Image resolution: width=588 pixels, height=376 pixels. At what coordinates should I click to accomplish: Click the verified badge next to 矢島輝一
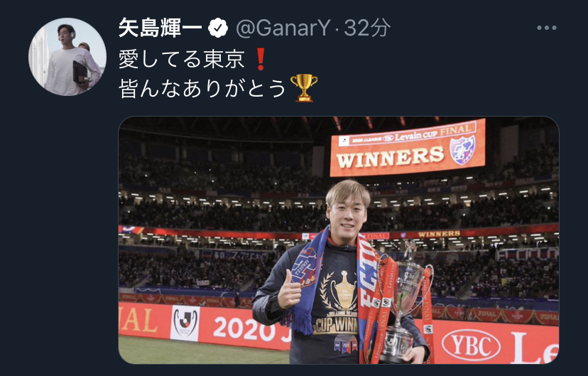[x=218, y=28]
